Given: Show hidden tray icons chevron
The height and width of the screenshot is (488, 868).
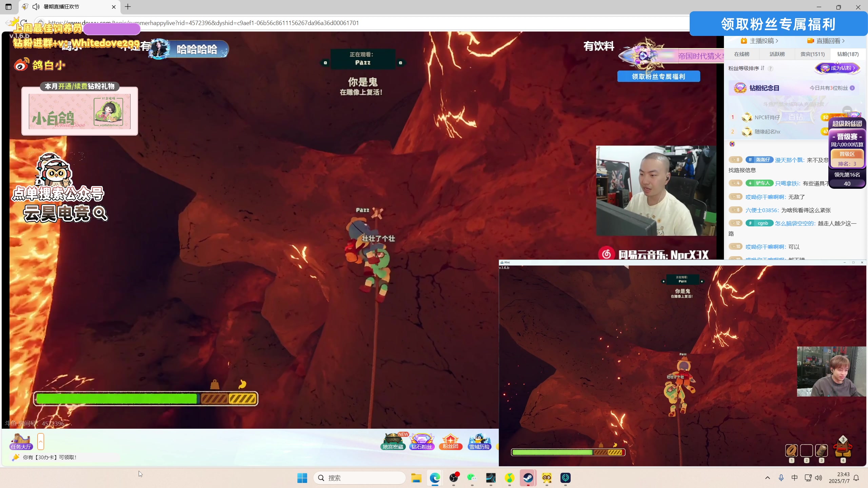Looking at the screenshot, I should [768, 478].
